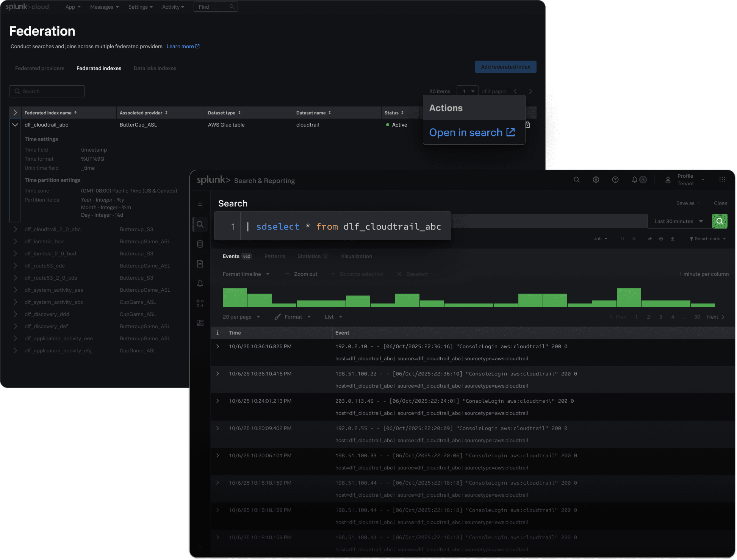
Task: Open the notifications bell in the header
Action: coord(635,180)
